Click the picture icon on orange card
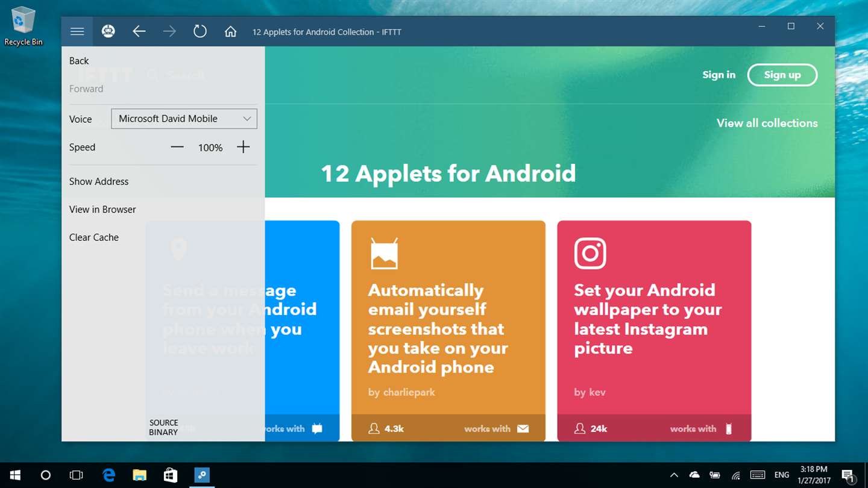Viewport: 868px width, 488px height. tap(384, 253)
